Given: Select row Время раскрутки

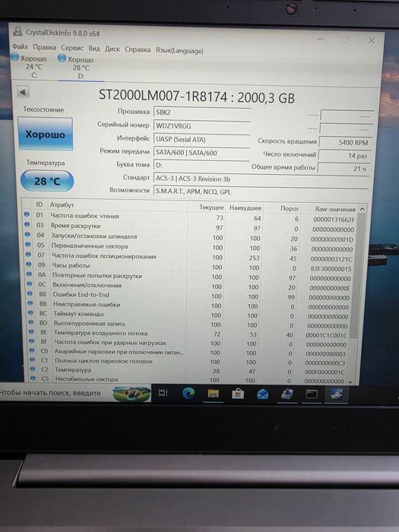Looking at the screenshot, I should point(190,226).
